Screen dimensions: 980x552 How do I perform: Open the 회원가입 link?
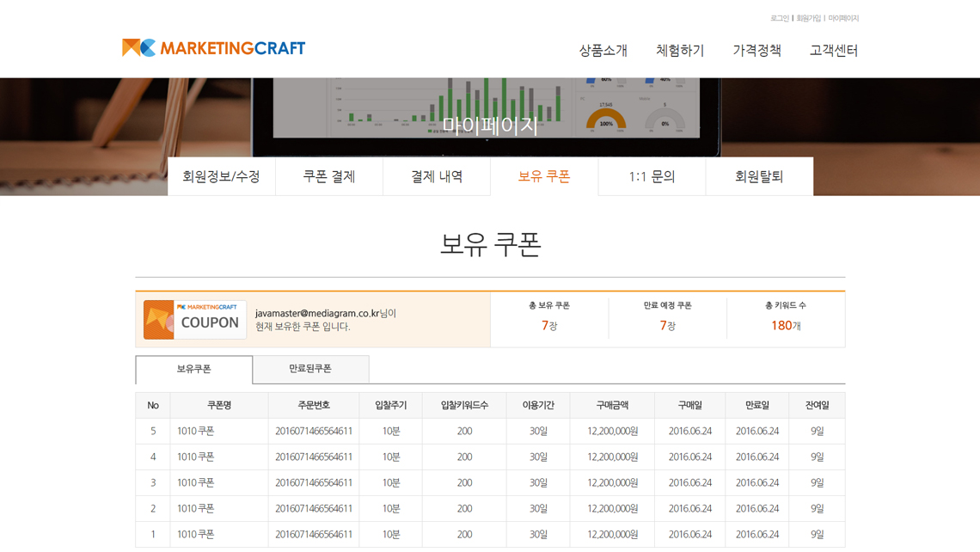(x=808, y=18)
